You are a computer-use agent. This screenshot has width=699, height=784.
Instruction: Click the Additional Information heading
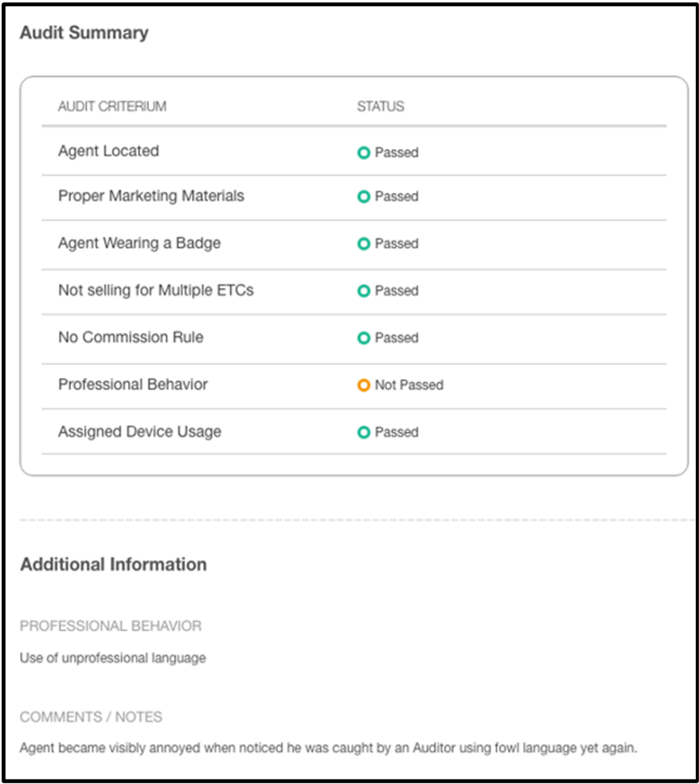113,565
